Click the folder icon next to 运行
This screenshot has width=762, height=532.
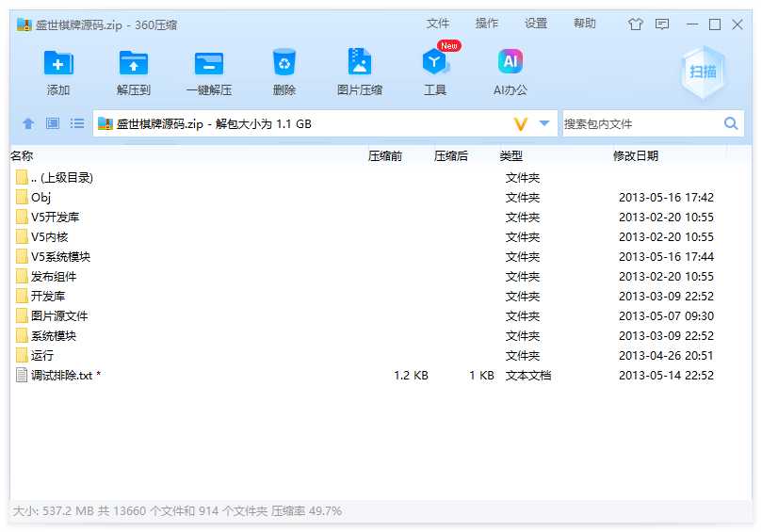pyautogui.click(x=22, y=355)
